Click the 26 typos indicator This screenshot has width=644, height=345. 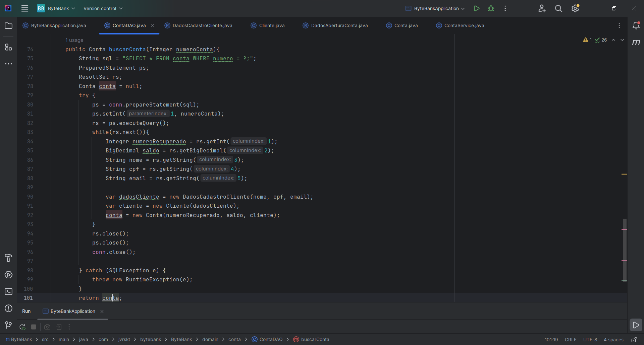tap(601, 40)
